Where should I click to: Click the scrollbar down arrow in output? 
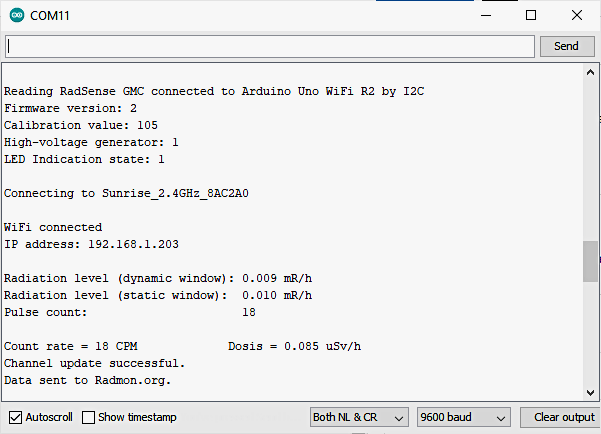pyautogui.click(x=590, y=391)
